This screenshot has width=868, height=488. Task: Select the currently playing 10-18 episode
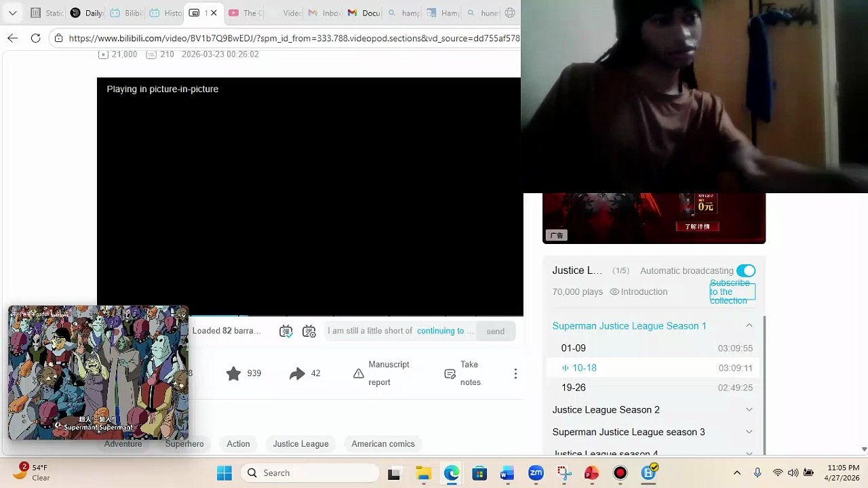click(x=653, y=368)
